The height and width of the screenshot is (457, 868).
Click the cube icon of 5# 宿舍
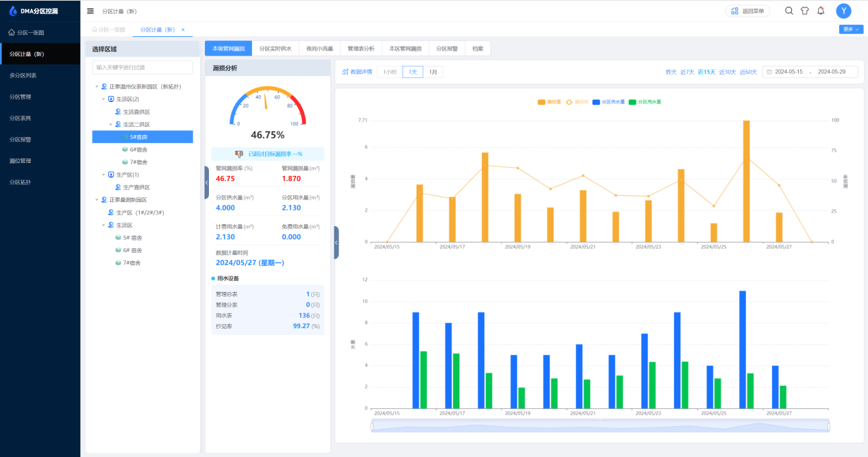pos(118,238)
